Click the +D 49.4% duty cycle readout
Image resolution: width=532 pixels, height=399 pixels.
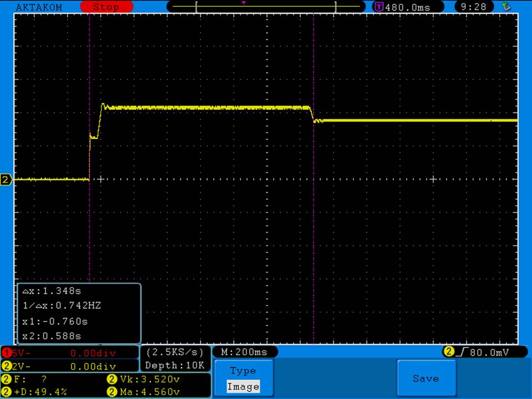(x=39, y=392)
